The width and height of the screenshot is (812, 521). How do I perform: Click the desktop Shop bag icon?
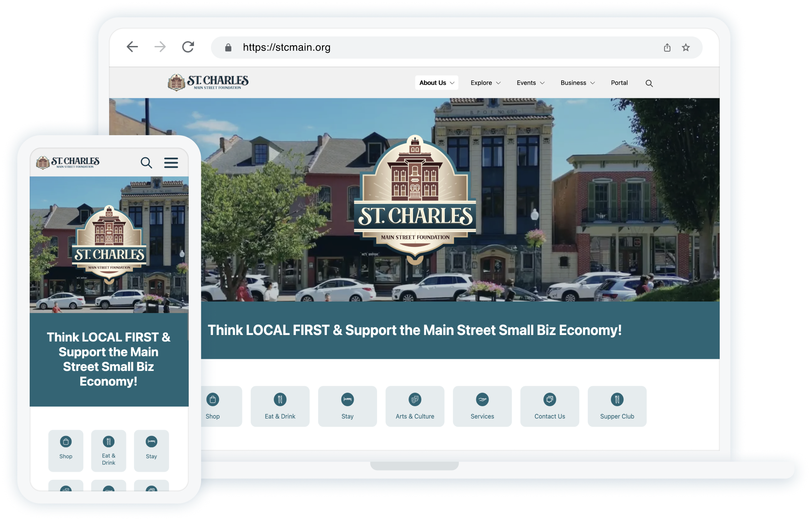pos(213,400)
